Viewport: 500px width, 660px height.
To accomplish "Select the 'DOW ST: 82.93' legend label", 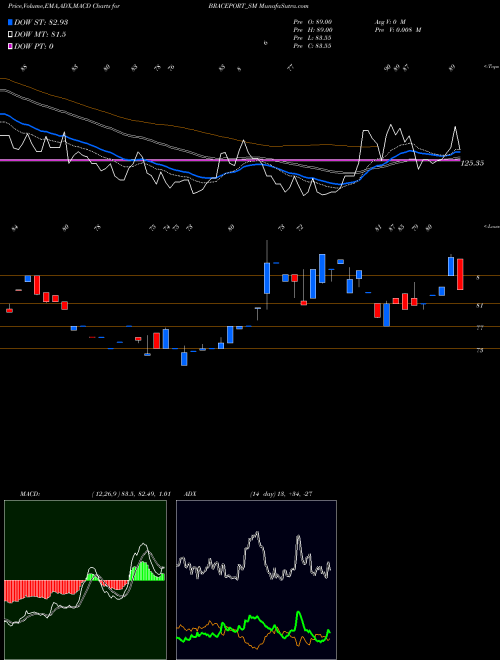I will 41,22.
